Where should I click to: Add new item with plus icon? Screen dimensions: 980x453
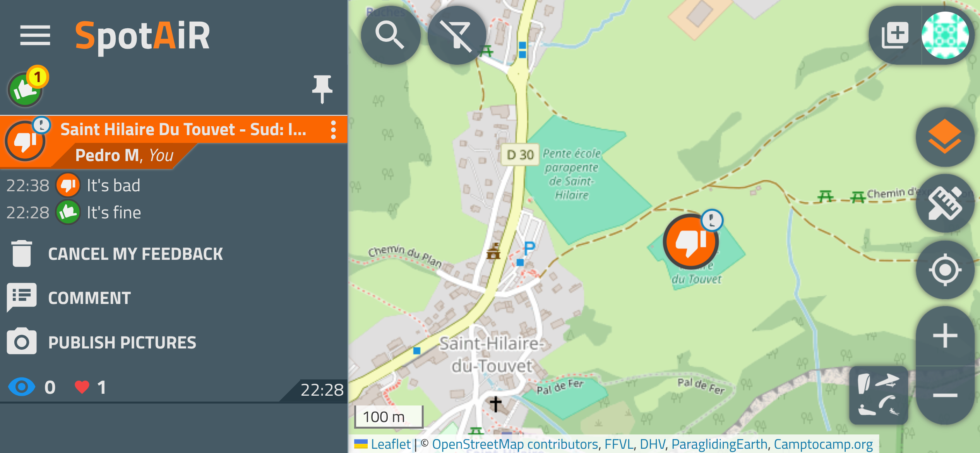coord(895,35)
